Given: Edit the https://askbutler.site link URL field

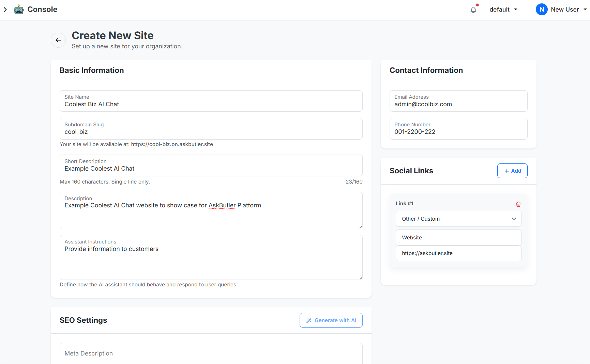Looking at the screenshot, I should tap(458, 253).
